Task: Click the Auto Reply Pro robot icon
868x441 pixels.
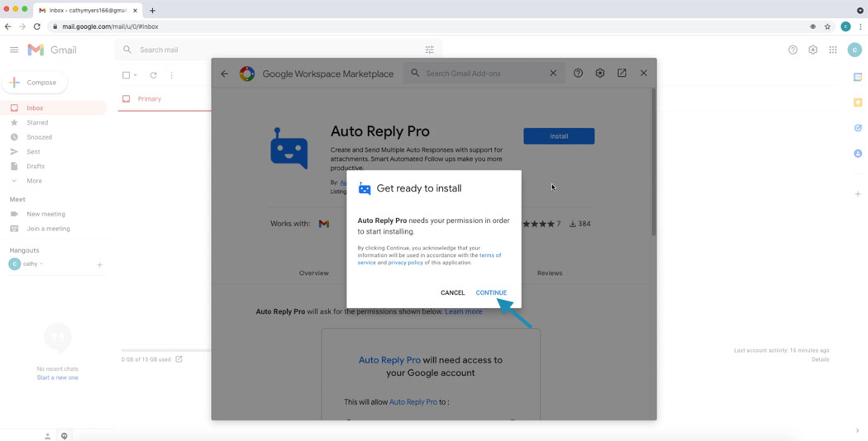Action: [x=289, y=148]
